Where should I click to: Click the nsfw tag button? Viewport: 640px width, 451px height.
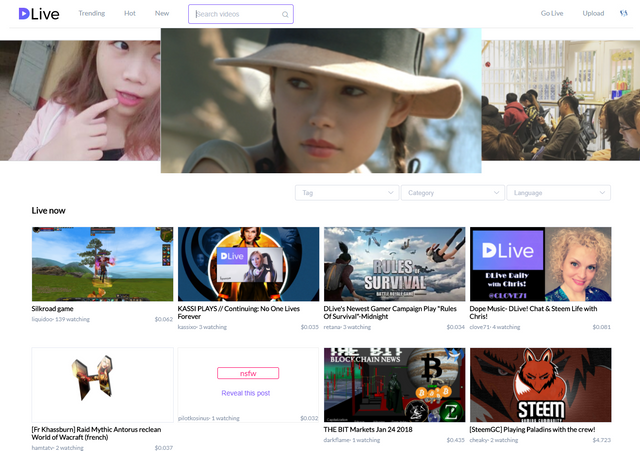click(248, 373)
